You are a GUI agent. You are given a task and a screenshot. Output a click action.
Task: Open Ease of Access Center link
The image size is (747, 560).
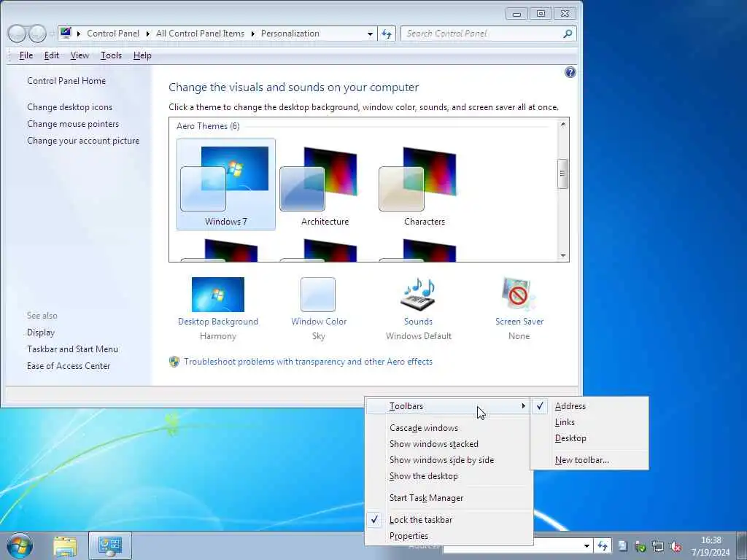point(69,366)
